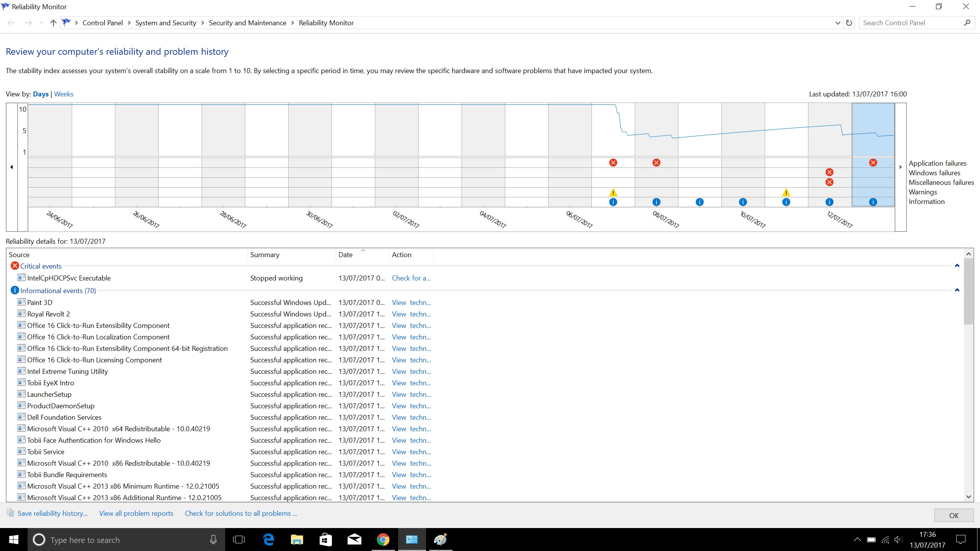980x551 pixels.
Task: Click the warning triangle icon on 11/07/2017
Action: pyautogui.click(x=786, y=192)
